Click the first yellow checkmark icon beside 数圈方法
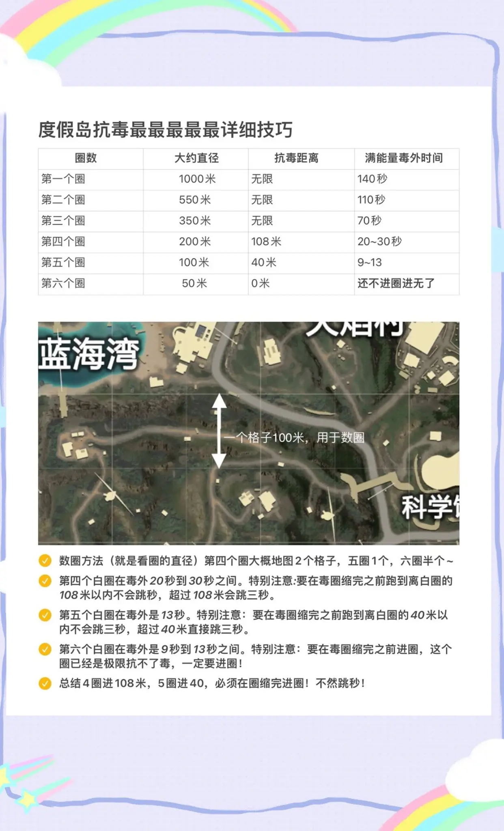Screen dimensions: 504x831 coord(45,560)
